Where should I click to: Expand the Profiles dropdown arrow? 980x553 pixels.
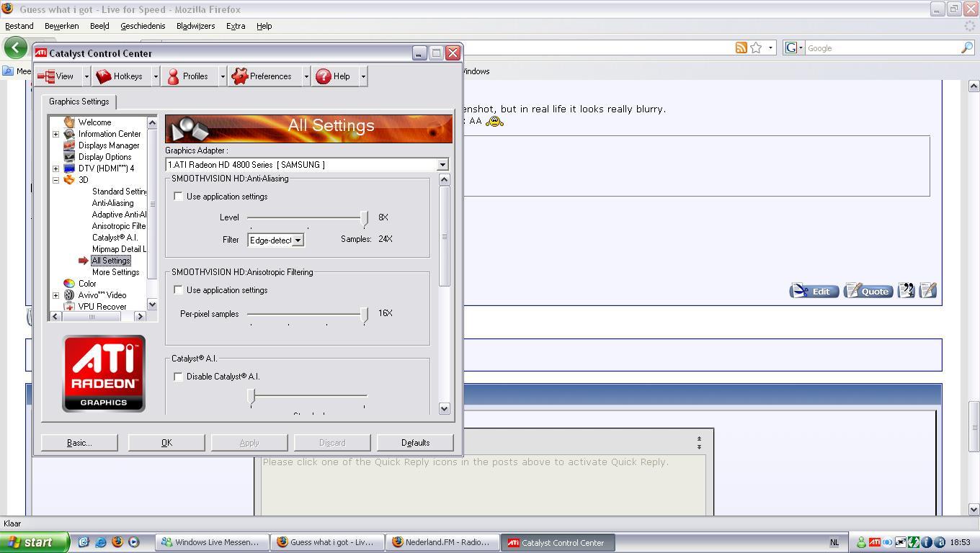click(x=223, y=76)
